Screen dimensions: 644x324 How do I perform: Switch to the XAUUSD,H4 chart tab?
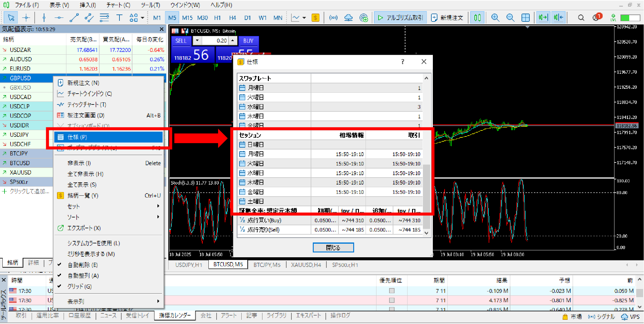coord(306,265)
